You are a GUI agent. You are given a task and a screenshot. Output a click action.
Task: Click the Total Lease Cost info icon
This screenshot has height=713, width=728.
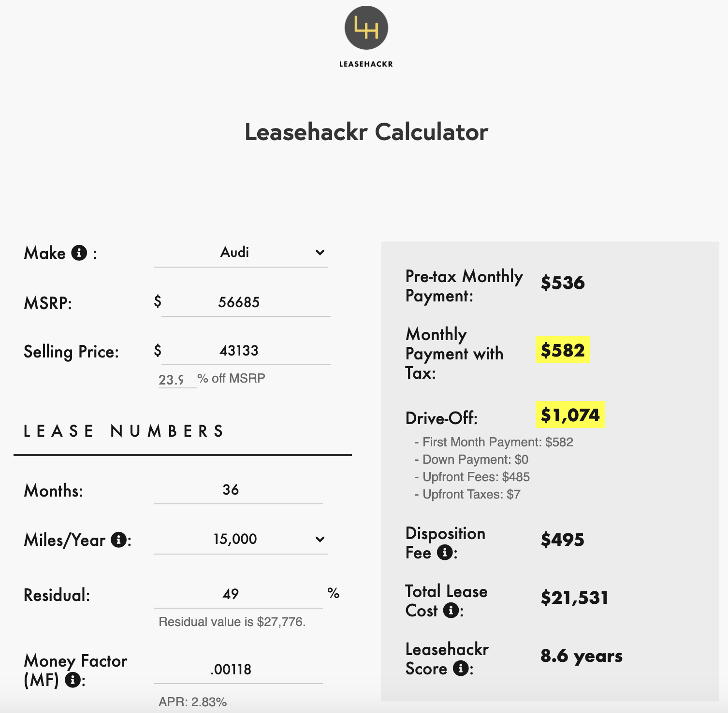tap(451, 612)
